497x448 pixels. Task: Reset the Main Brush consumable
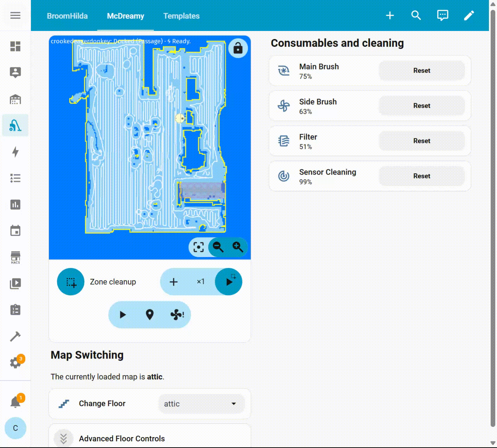click(422, 70)
